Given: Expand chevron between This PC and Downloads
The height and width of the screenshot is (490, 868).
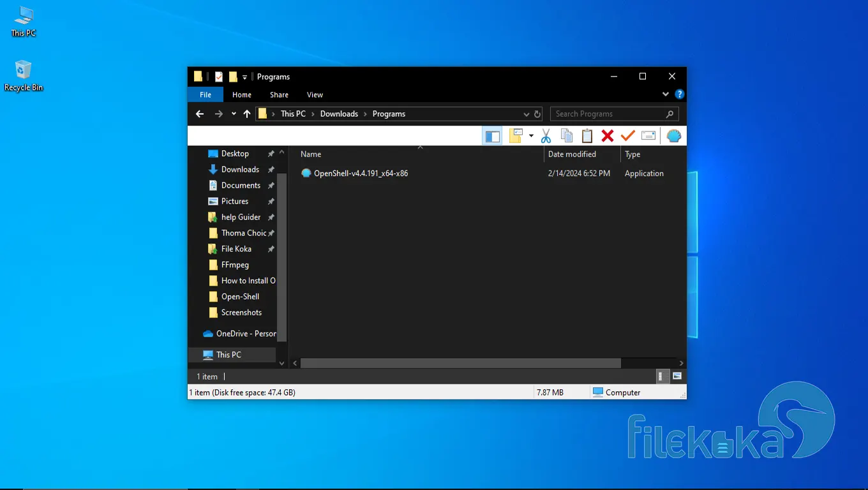Looking at the screenshot, I should [313, 114].
